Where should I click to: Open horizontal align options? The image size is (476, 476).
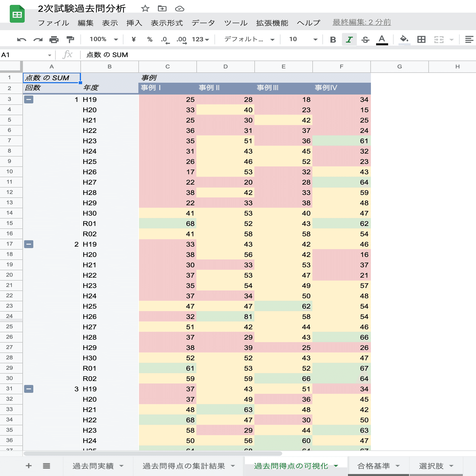click(x=469, y=39)
